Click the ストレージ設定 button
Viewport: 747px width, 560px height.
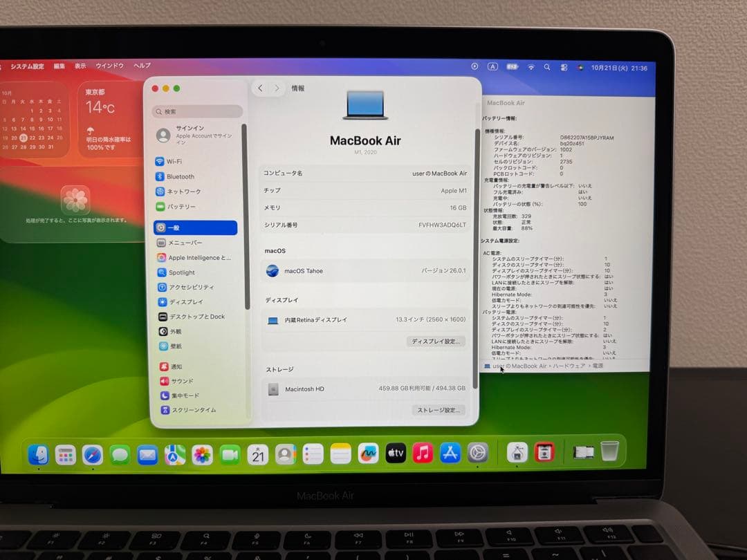point(441,410)
